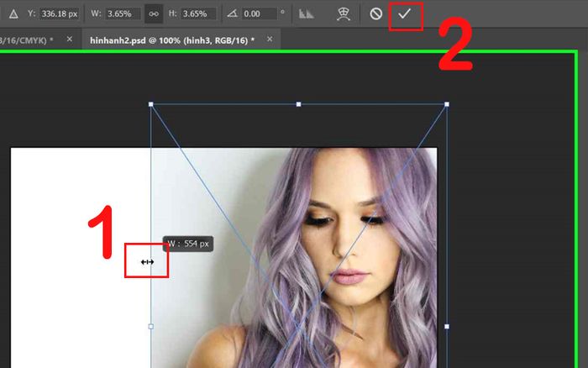This screenshot has height=368, width=588.
Task: Toggle warp mode icon in options bar
Action: tap(343, 14)
